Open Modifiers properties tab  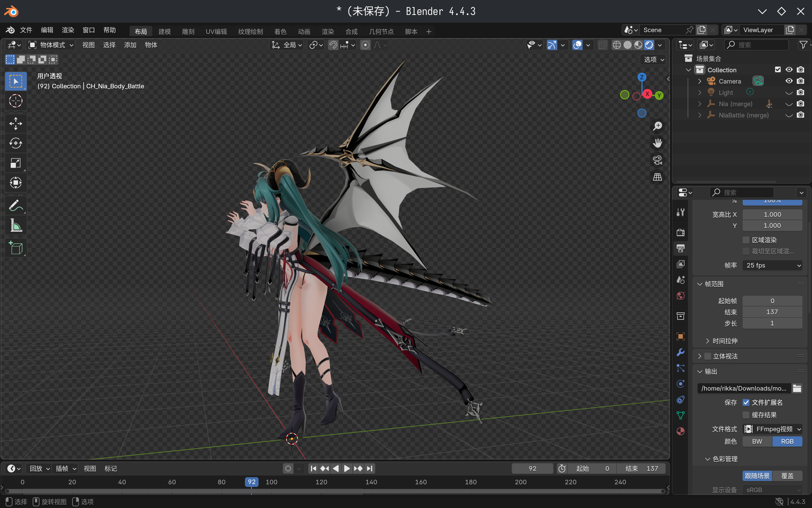coord(680,352)
